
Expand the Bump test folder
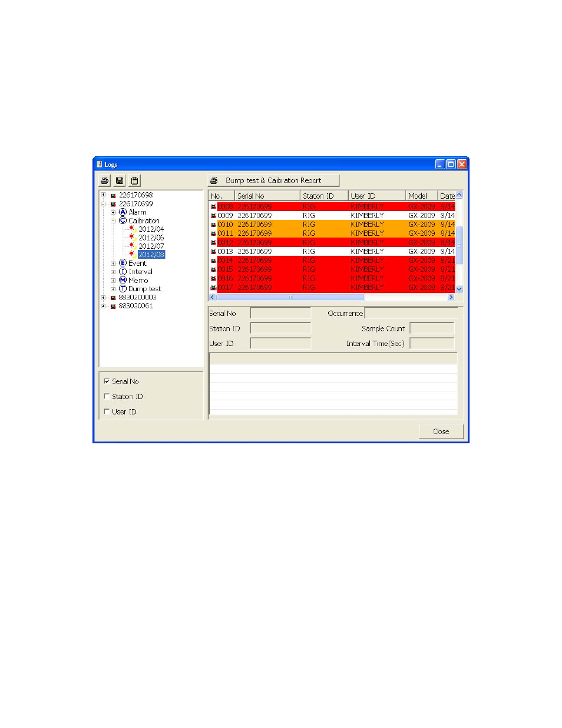(x=114, y=289)
